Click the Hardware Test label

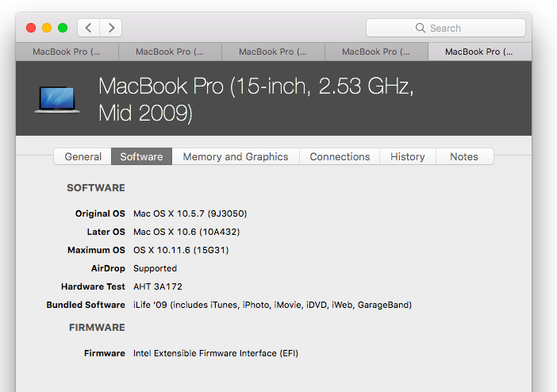pos(93,286)
